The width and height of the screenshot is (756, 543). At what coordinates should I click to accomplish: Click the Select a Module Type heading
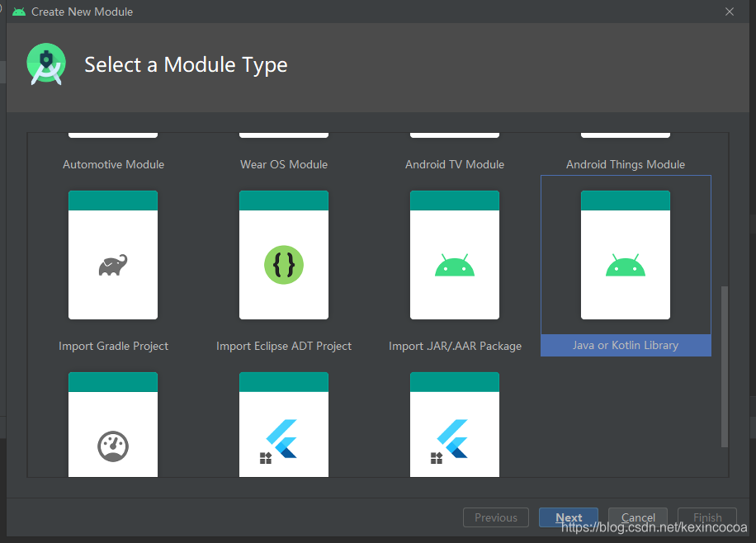186,65
